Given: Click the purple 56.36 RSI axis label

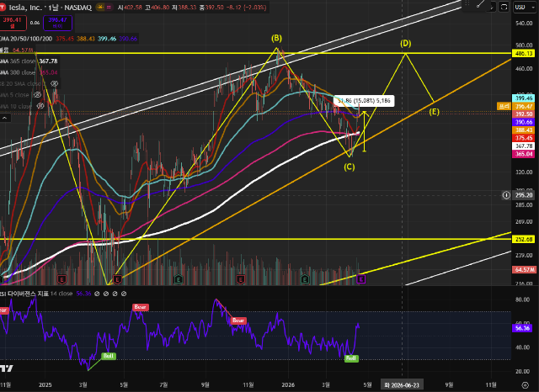Looking at the screenshot, I should [522, 328].
